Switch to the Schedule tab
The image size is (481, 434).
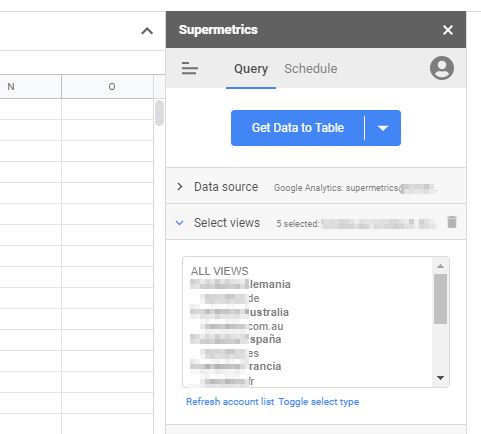(x=311, y=69)
